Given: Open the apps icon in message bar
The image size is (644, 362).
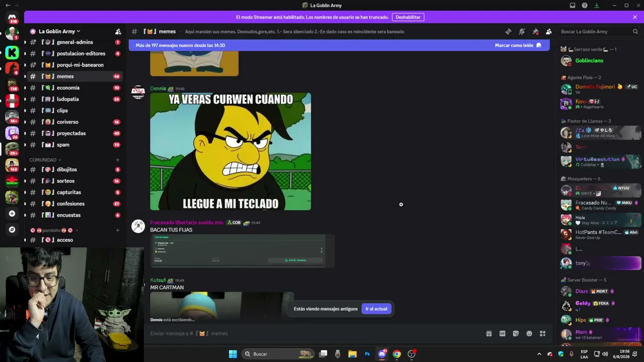Looking at the screenshot, I should pos(543,333).
